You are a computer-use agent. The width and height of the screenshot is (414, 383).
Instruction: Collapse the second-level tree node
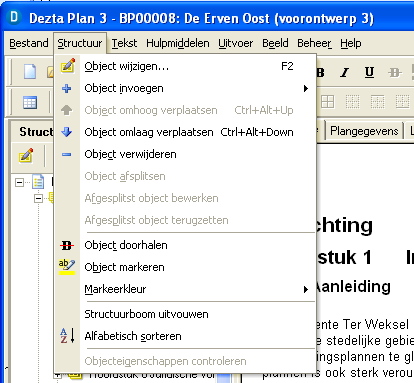tap(38, 199)
